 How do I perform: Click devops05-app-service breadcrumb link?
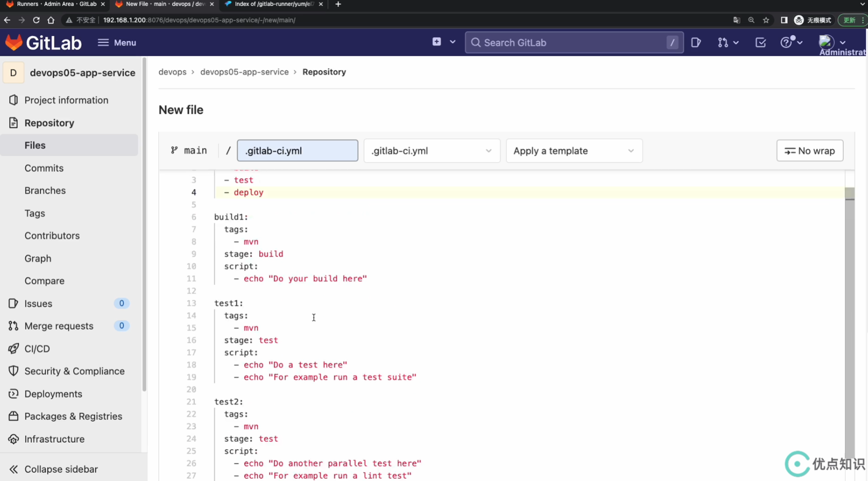[x=245, y=72]
